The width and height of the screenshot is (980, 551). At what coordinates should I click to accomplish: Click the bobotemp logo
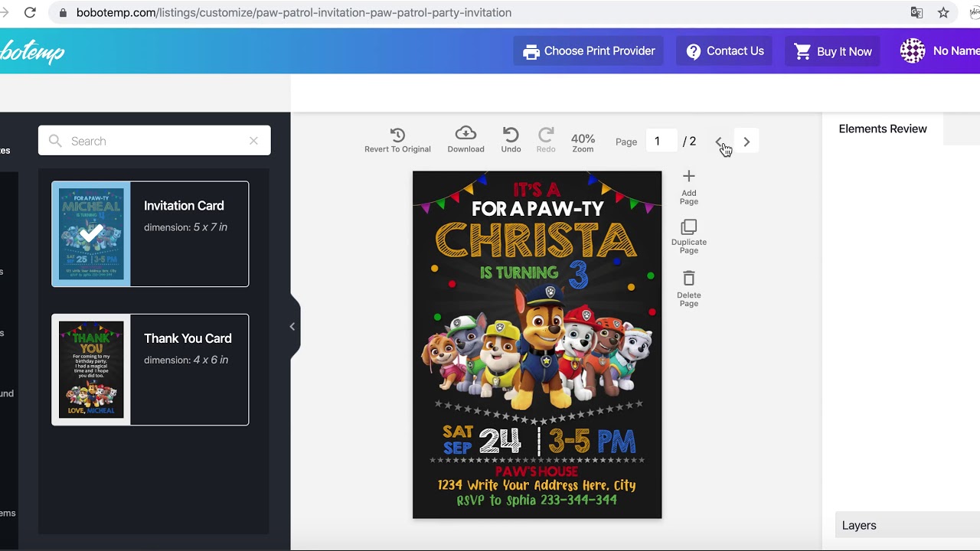point(32,51)
